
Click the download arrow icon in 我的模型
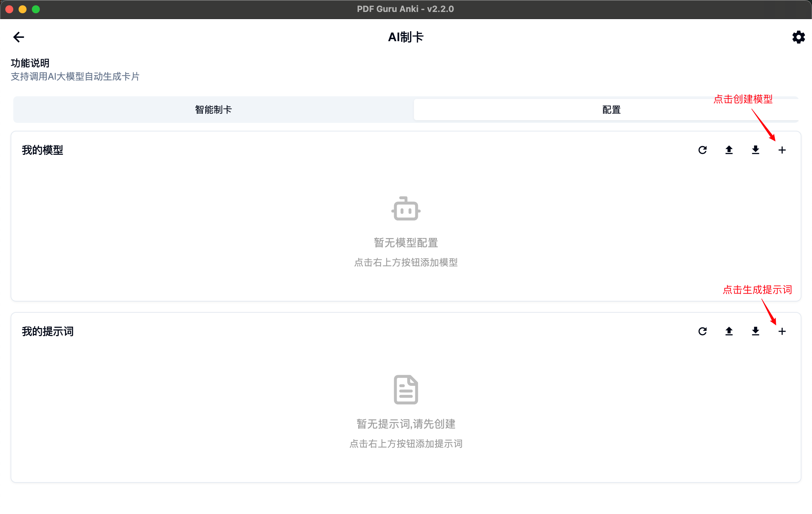(755, 150)
